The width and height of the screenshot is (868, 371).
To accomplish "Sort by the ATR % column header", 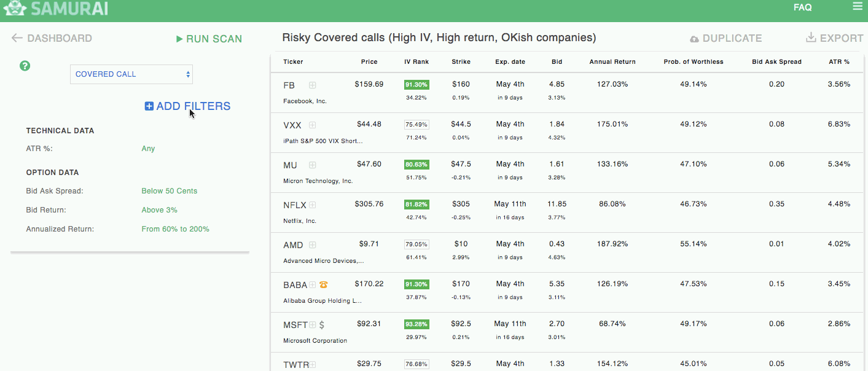I will point(839,62).
